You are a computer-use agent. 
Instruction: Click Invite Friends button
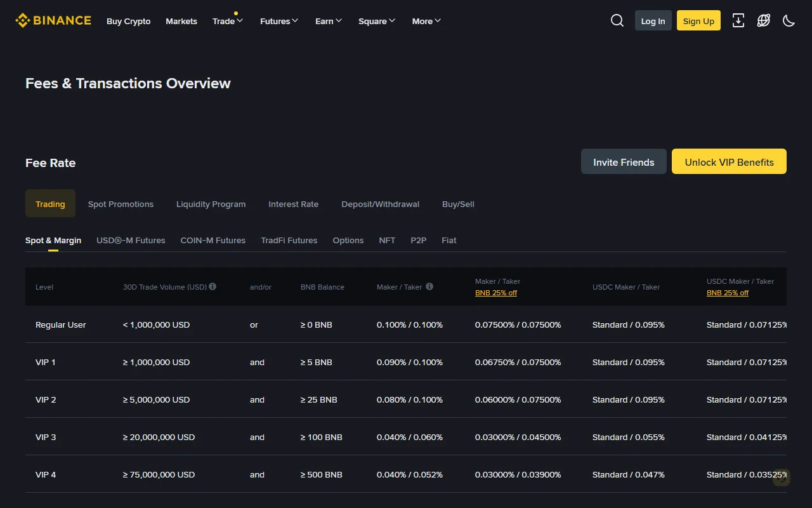[624, 161]
